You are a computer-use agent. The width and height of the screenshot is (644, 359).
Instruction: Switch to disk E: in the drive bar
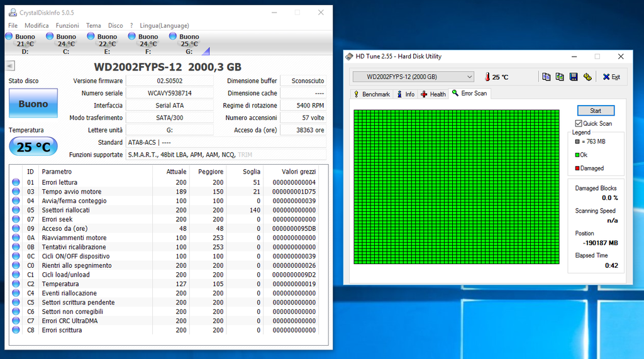[91, 37]
